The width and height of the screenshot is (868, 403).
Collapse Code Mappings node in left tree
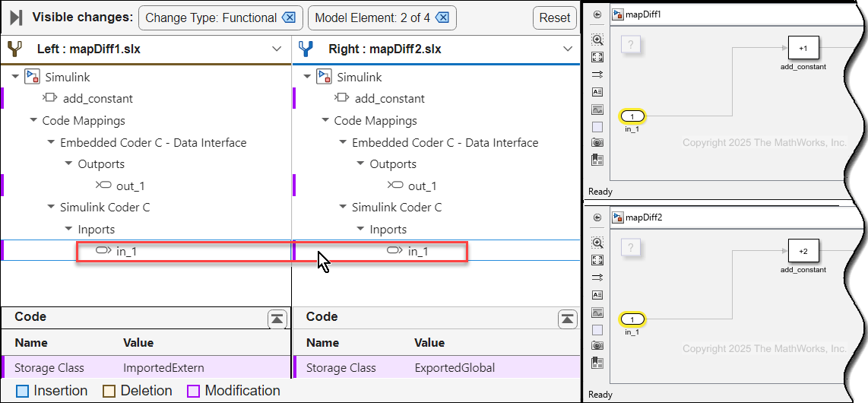tap(33, 121)
